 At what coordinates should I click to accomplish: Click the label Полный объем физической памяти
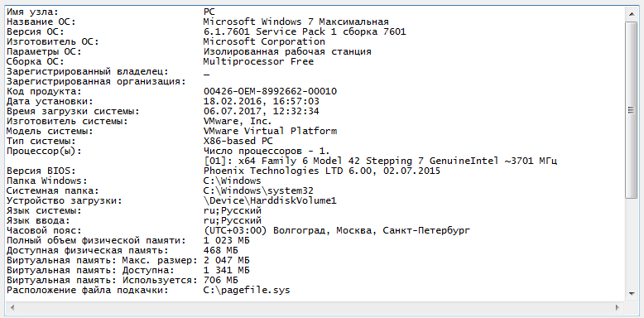[96, 240]
